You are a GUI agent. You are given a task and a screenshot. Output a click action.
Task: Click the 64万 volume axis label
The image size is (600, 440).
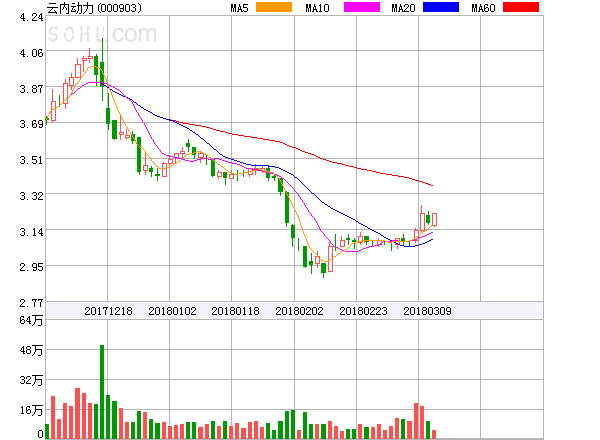[x=31, y=320]
